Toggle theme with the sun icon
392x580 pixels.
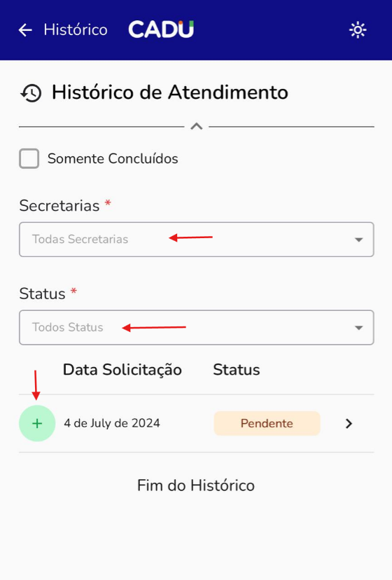point(358,30)
